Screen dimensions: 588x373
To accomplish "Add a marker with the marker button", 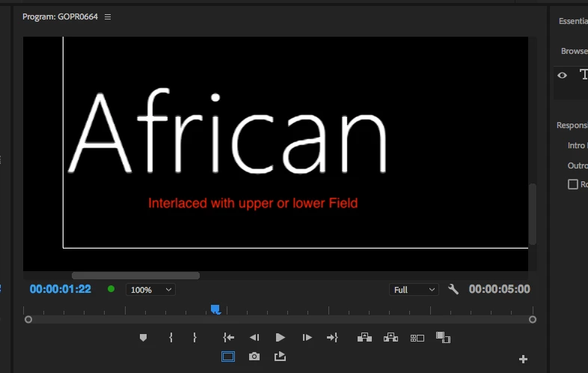I will (x=143, y=338).
